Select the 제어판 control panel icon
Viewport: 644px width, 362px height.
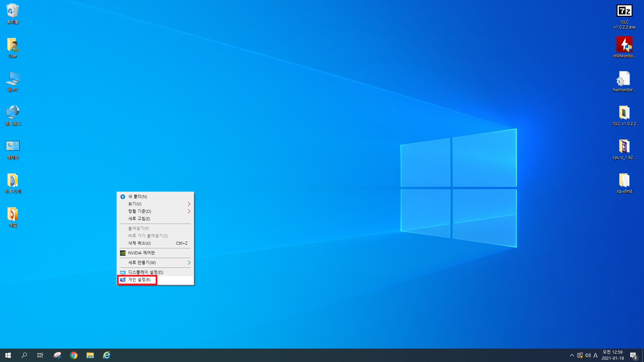(13, 147)
